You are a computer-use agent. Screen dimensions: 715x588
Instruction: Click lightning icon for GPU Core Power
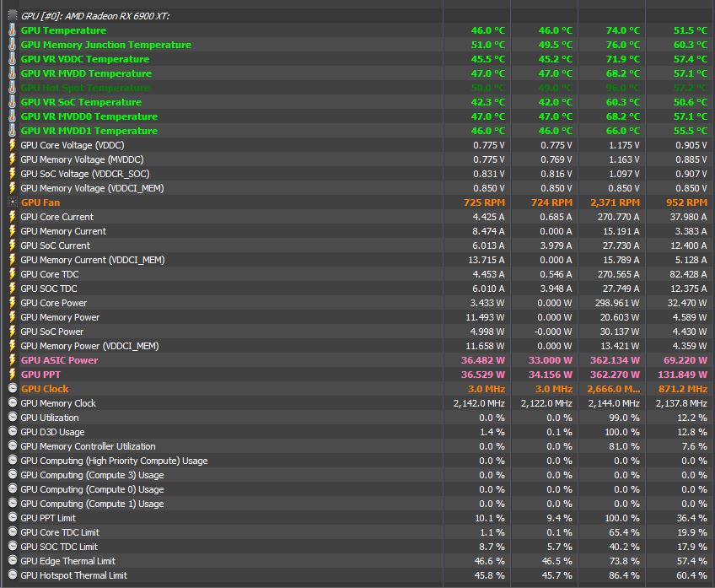13,303
